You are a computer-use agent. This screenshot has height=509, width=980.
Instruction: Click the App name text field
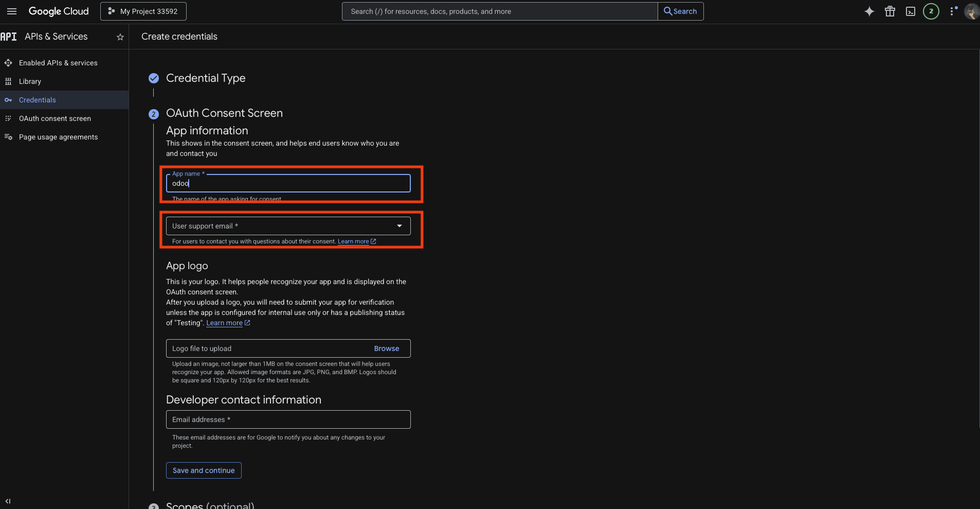click(x=288, y=184)
